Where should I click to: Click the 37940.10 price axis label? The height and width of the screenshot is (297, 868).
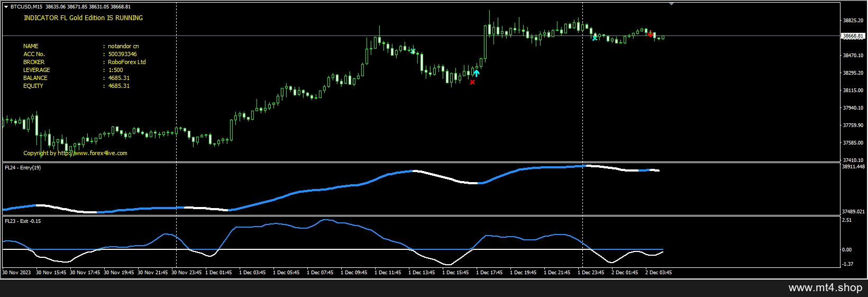(853, 108)
